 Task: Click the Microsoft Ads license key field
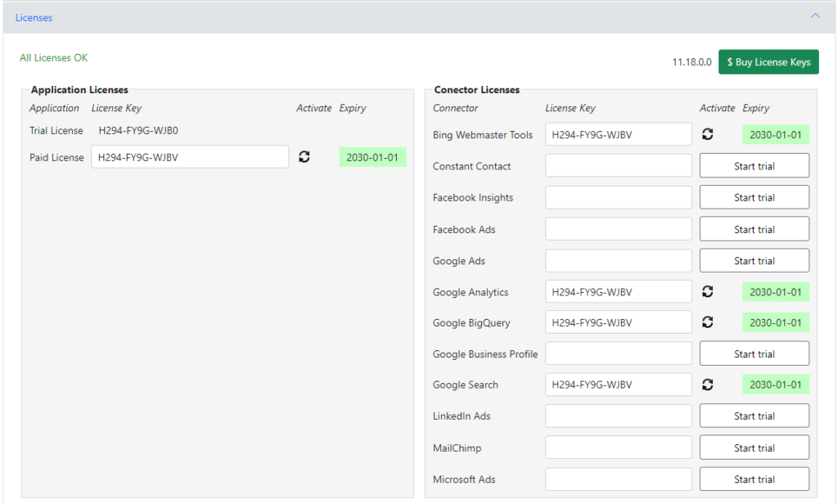pos(618,479)
